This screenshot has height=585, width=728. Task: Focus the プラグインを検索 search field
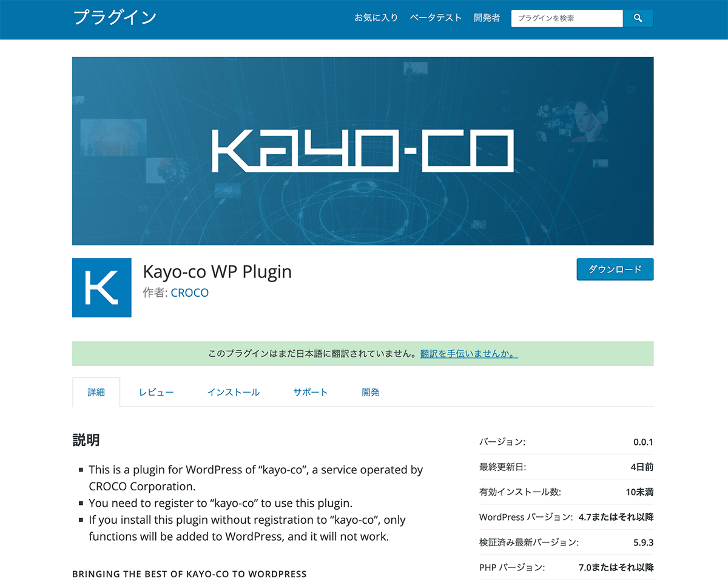tap(567, 18)
